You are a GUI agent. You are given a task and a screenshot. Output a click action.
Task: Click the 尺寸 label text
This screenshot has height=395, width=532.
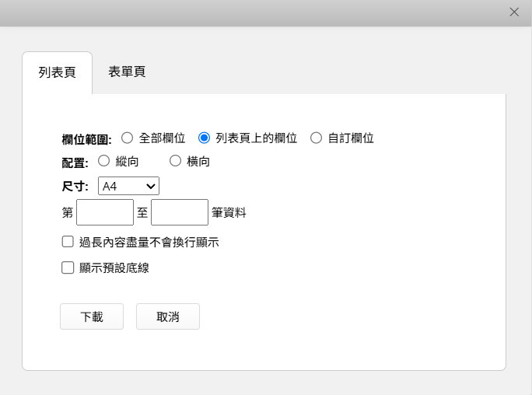[x=75, y=187]
